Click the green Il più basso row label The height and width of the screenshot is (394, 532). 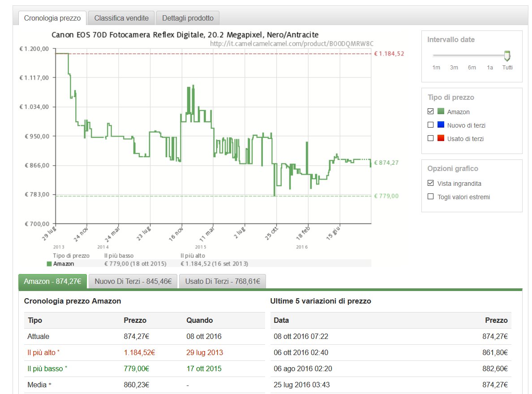47,368
